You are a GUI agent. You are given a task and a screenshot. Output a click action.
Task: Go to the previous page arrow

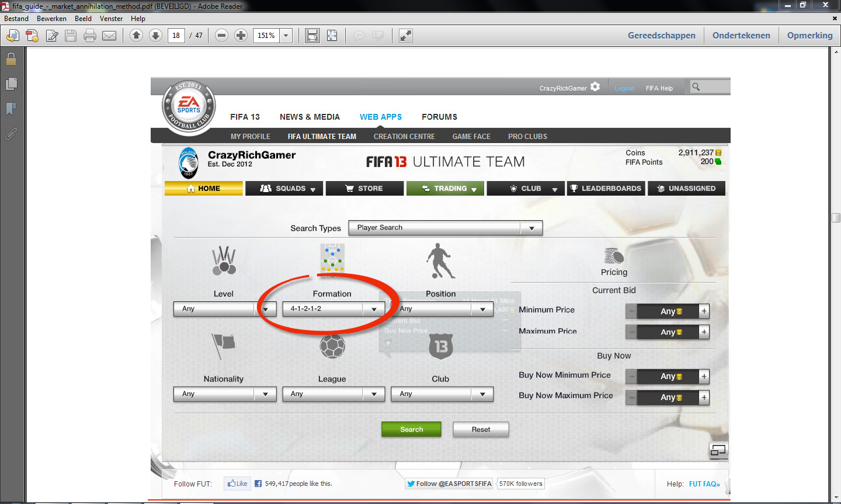tap(136, 36)
